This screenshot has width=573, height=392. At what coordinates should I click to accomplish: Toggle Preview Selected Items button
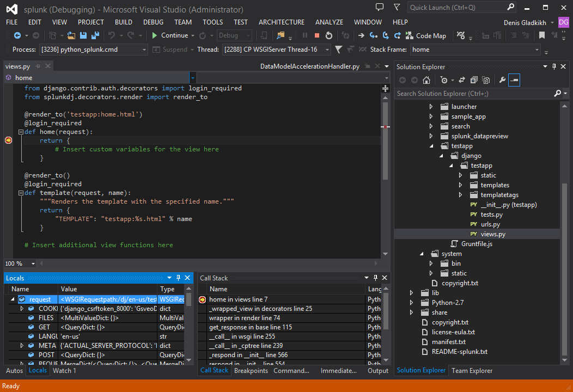pos(514,80)
